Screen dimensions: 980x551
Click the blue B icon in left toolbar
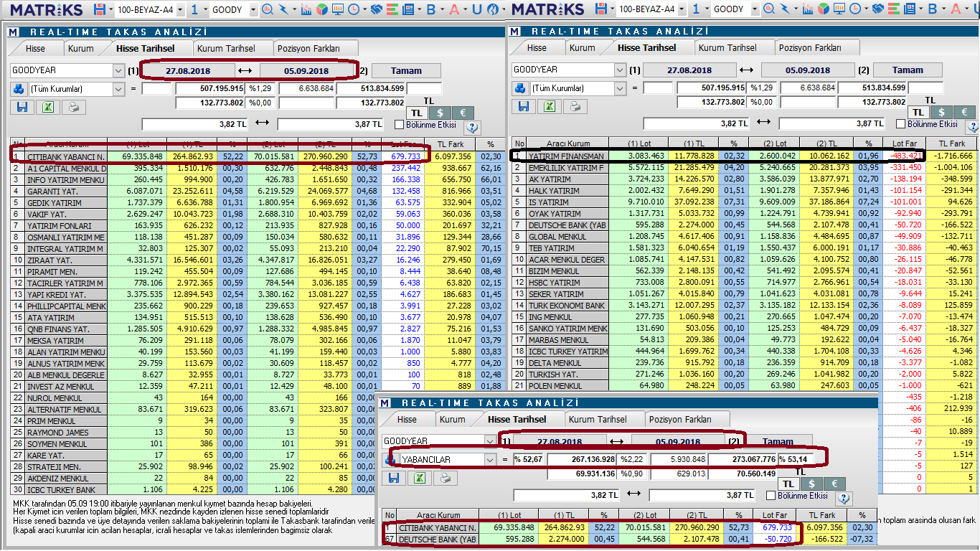[431, 9]
